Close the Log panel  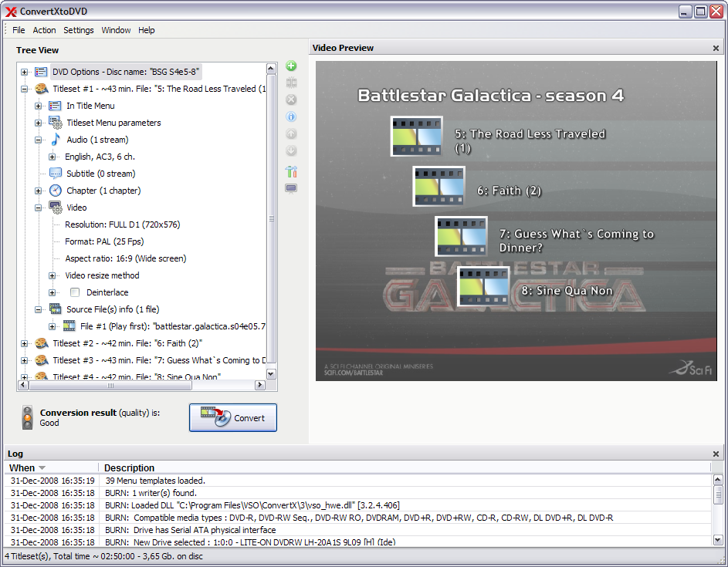coord(716,454)
